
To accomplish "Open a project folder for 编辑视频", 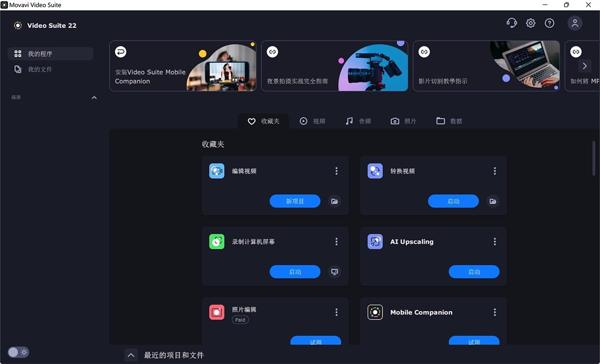I will pyautogui.click(x=335, y=201).
